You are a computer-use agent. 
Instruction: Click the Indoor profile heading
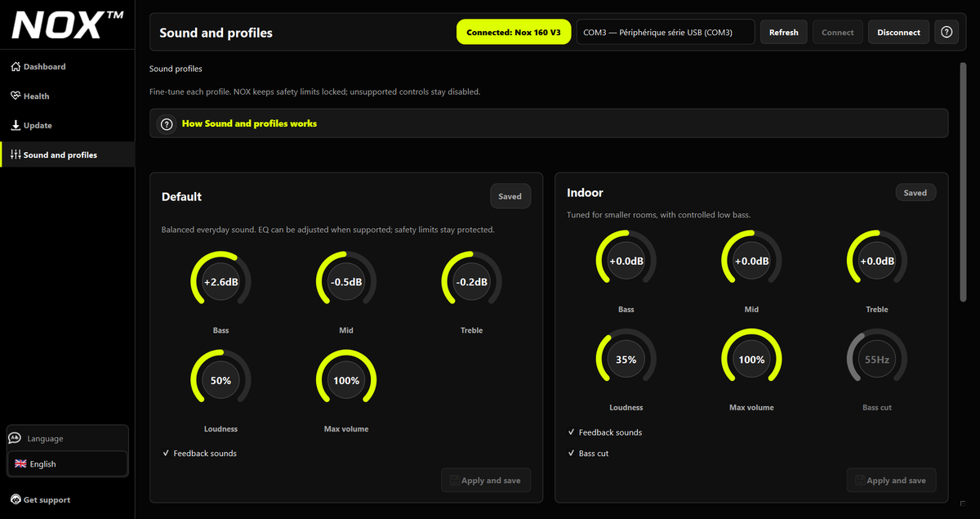point(585,193)
